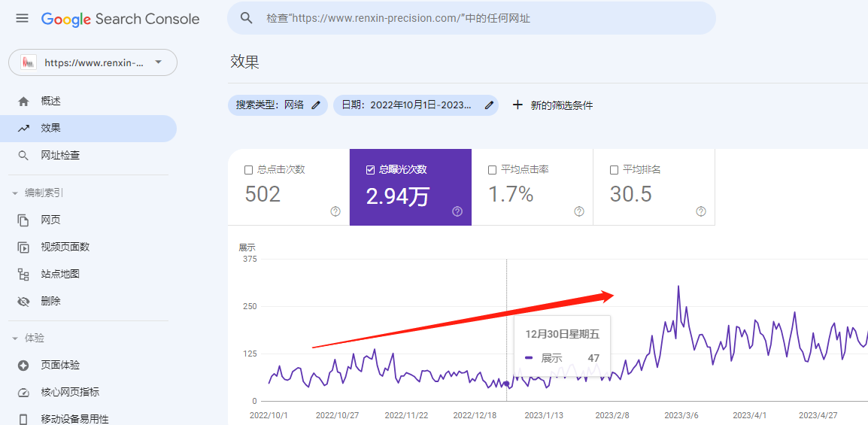Click help icon on 总点击次数 card
This screenshot has height=425, width=868.
[335, 211]
